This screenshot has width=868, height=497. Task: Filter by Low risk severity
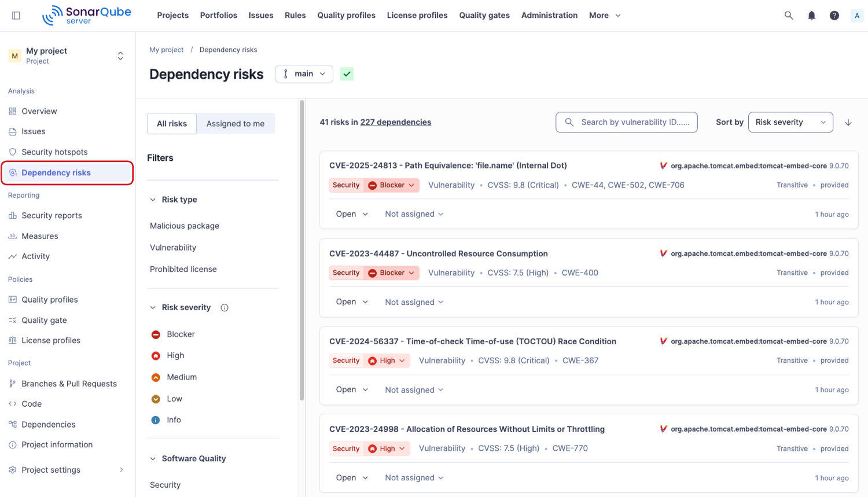tap(174, 399)
